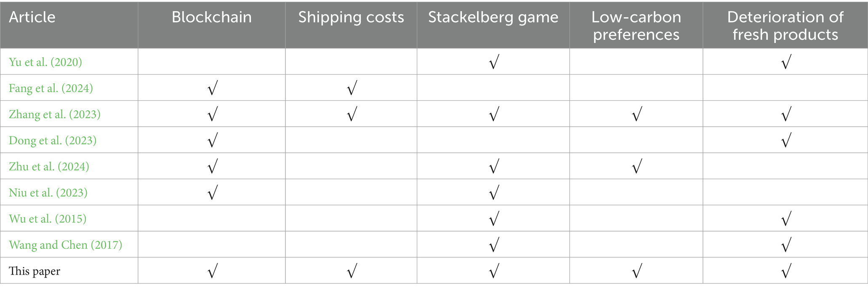This screenshot has width=868, height=291.
Task: Select the Low-carbon preferences header cell
Action: [x=636, y=26]
